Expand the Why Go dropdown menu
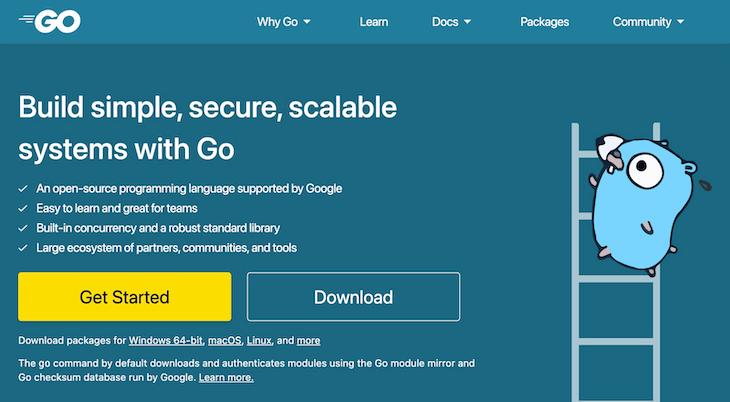The width and height of the screenshot is (730, 402). tap(284, 21)
